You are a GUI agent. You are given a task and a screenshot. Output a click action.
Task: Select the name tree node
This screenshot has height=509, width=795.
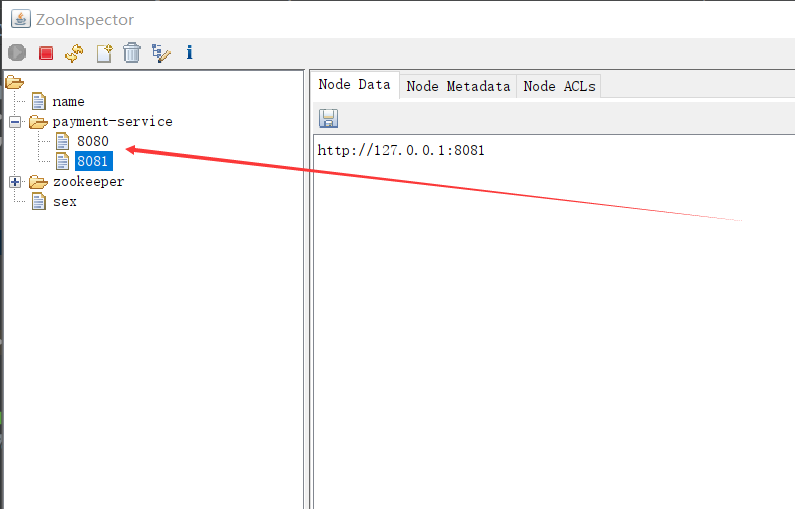point(68,102)
